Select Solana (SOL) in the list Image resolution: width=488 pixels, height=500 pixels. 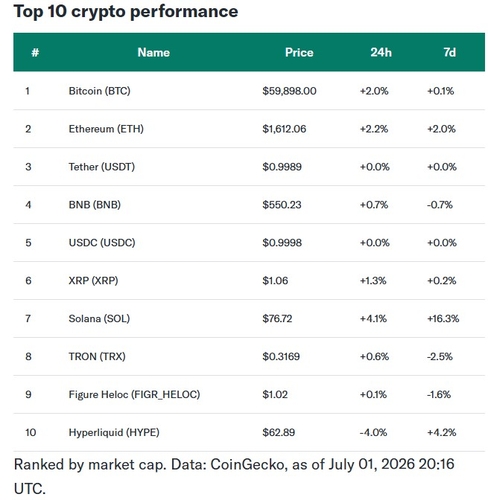tap(99, 318)
